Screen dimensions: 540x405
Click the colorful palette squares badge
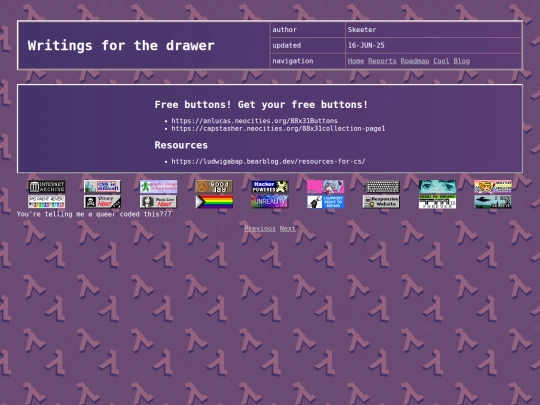pos(46,202)
